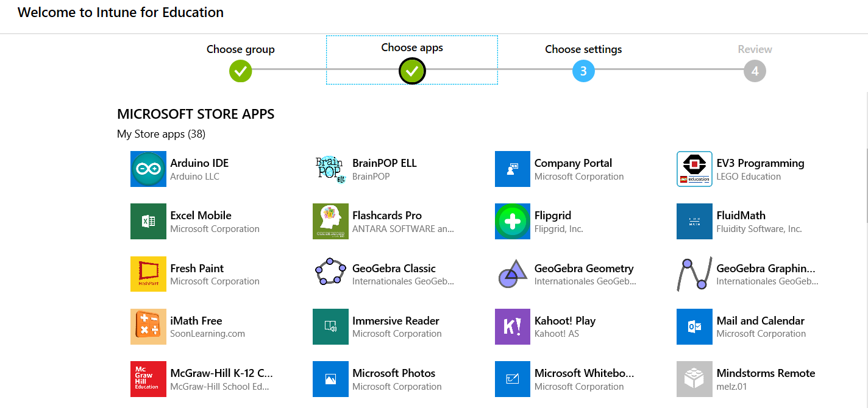Select the McGraw-Hill K-12 app icon
The height and width of the screenshot is (408, 868).
pos(148,379)
